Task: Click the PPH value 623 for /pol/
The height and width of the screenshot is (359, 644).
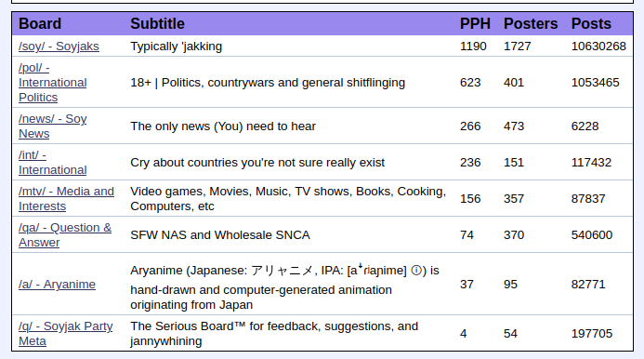Action: click(x=470, y=83)
